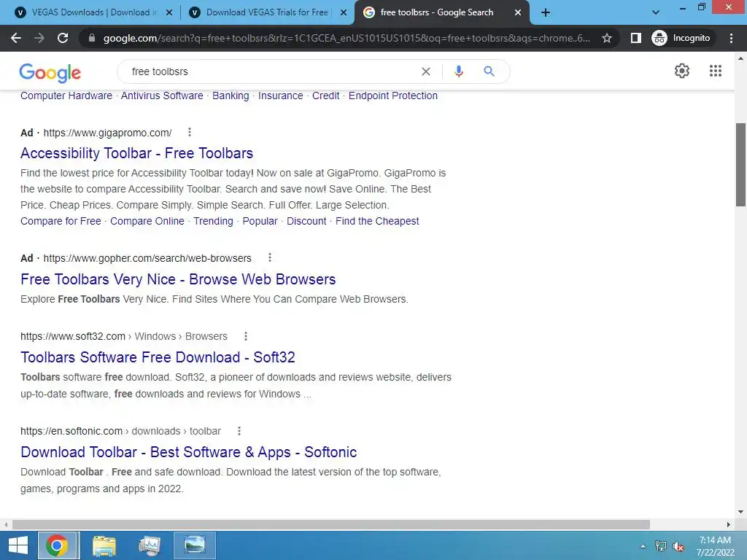Close the Download VEGAS Trials tab

343,13
